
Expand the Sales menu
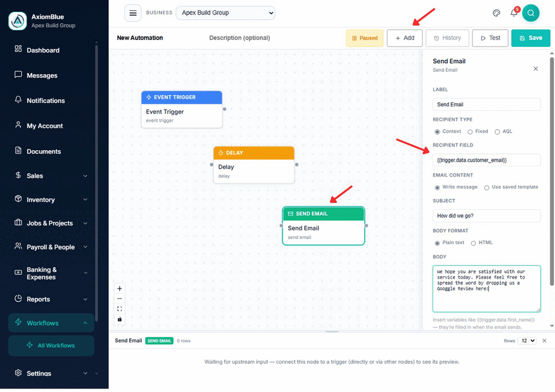coord(85,176)
